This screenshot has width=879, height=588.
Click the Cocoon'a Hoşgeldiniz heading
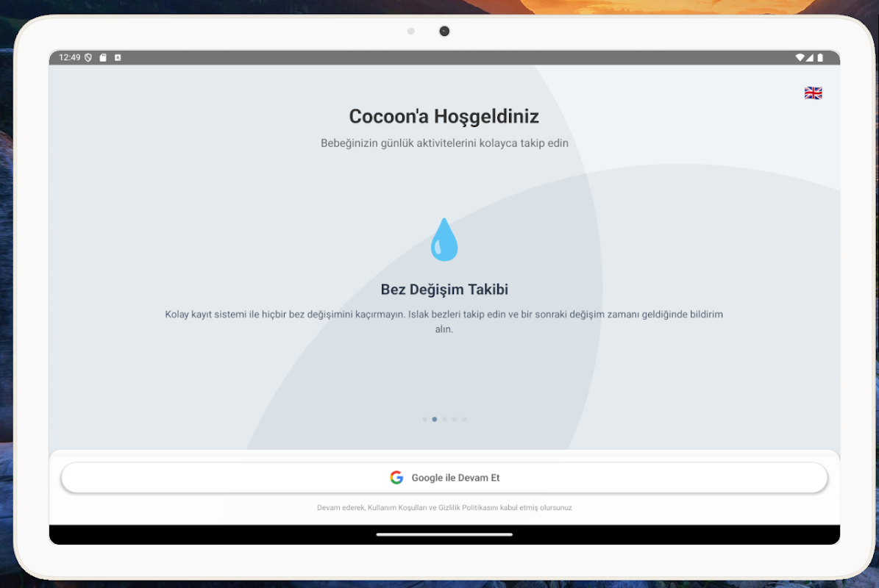point(444,116)
